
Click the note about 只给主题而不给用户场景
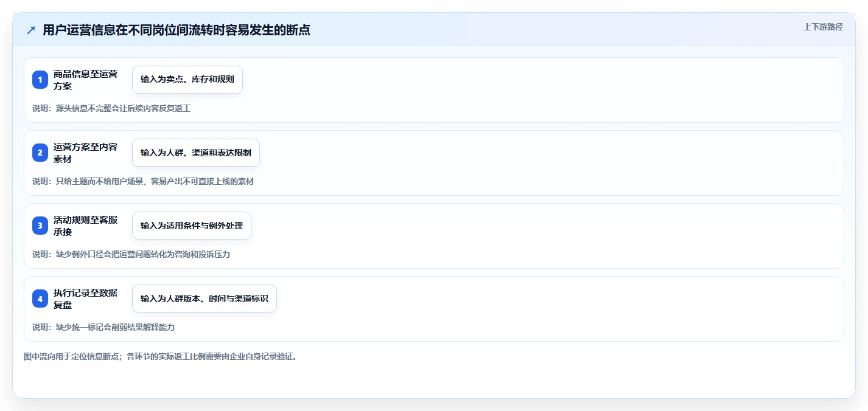click(143, 181)
